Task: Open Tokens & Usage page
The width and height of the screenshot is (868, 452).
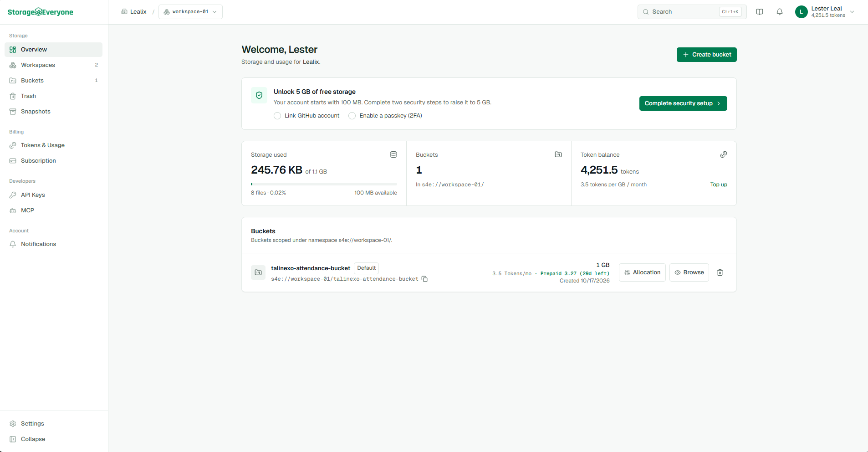Action: tap(53, 145)
